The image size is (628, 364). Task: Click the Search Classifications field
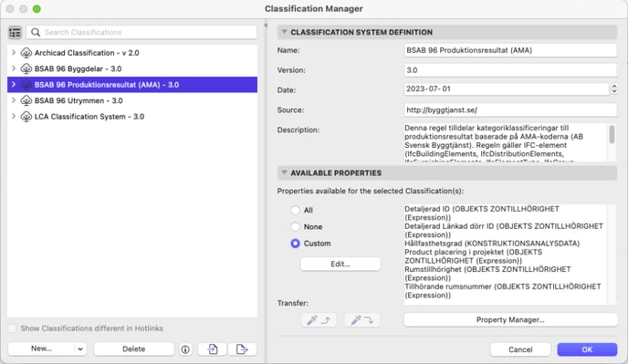(141, 33)
